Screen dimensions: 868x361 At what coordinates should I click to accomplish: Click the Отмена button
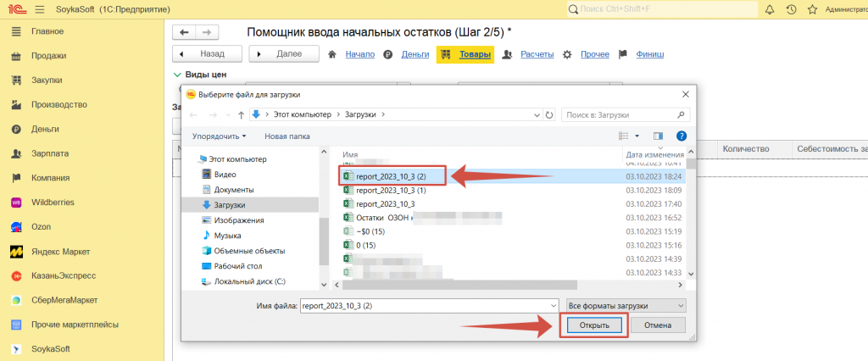click(657, 325)
